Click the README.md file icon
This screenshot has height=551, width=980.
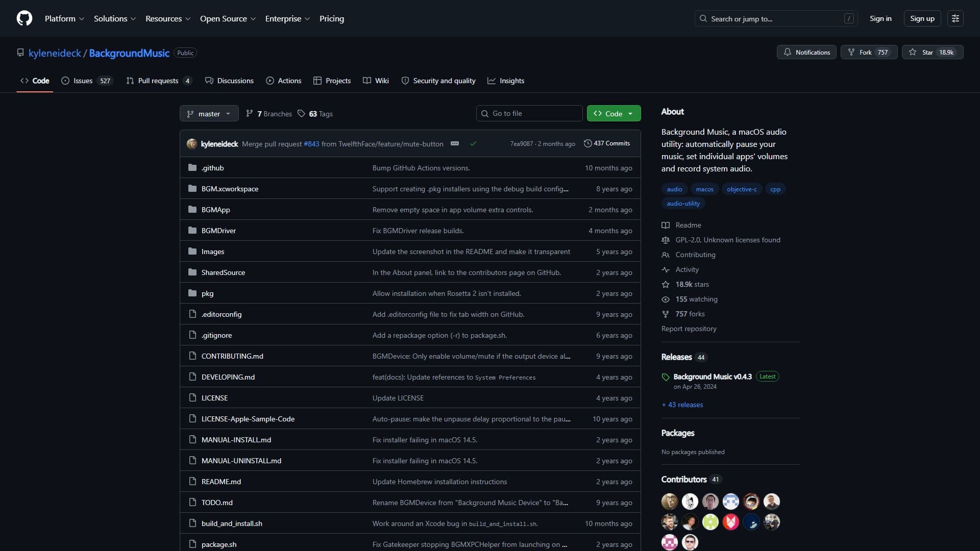[x=192, y=482]
